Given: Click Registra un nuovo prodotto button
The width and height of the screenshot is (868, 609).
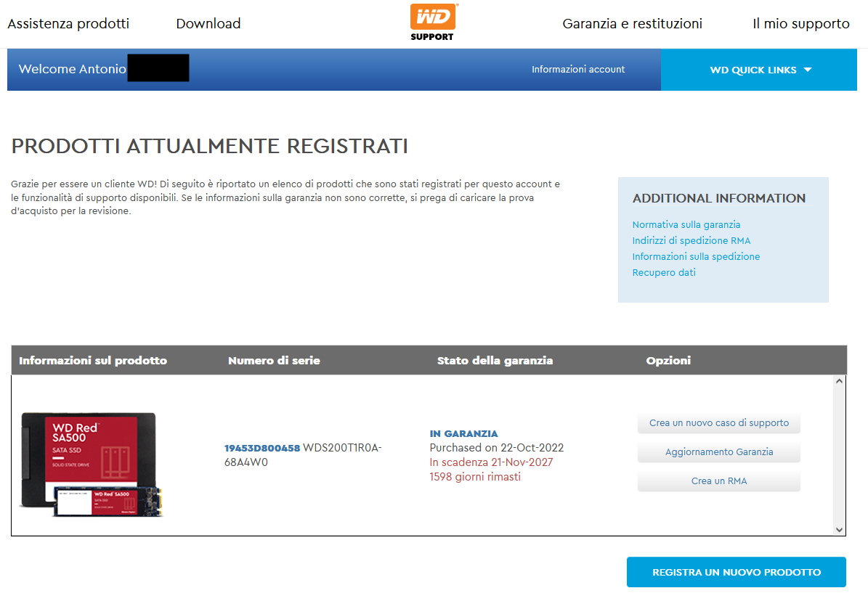Looking at the screenshot, I should point(737,572).
